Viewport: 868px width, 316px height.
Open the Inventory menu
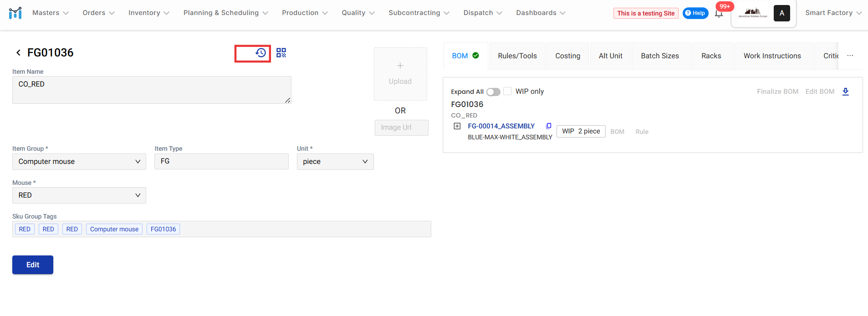click(148, 13)
